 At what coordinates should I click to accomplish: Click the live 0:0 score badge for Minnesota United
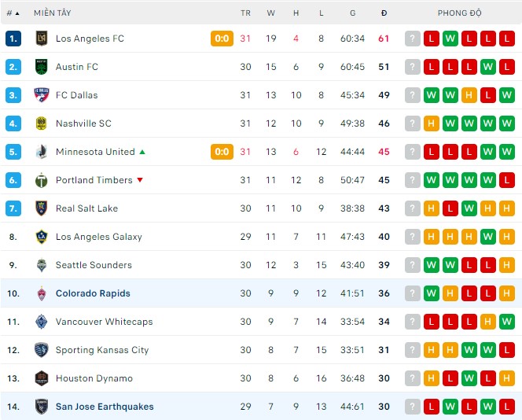coord(222,152)
